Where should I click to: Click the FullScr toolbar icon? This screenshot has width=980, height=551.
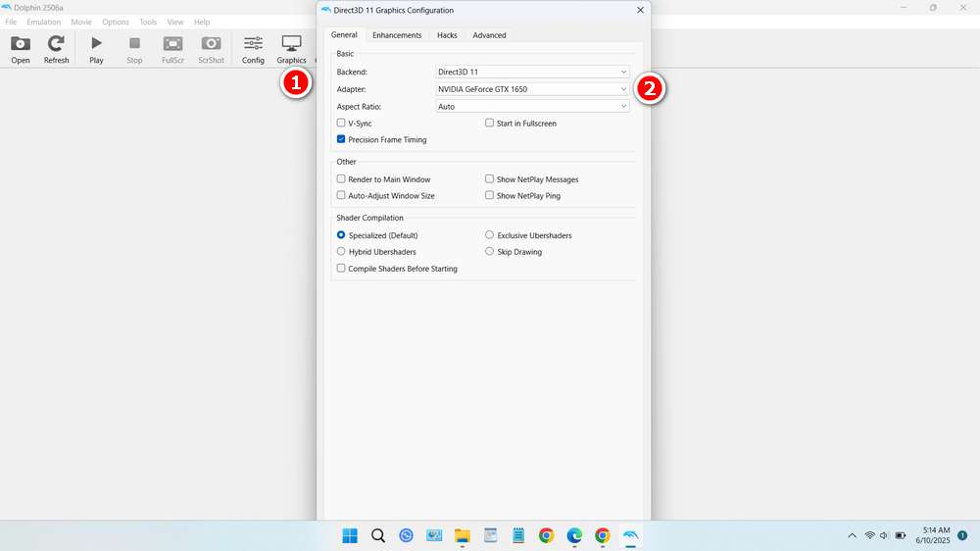[x=172, y=49]
